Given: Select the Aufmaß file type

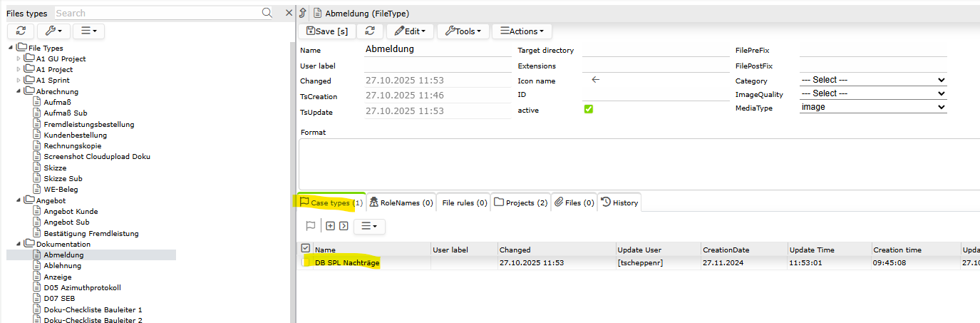Looking at the screenshot, I should [57, 102].
